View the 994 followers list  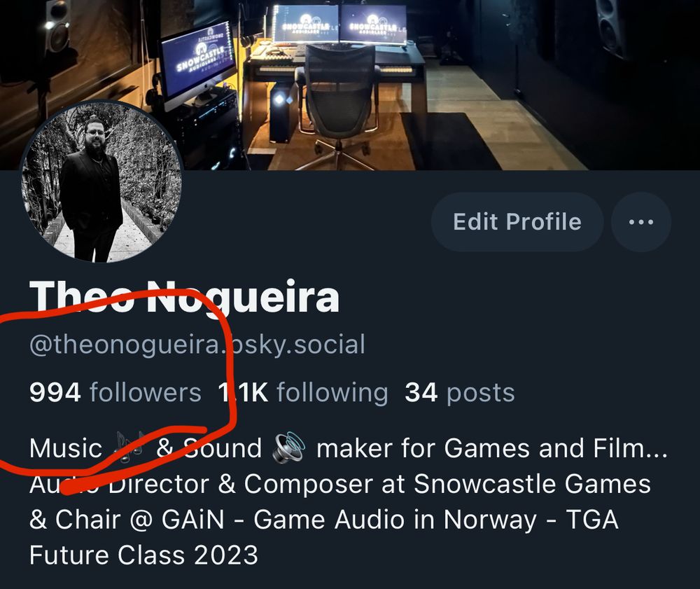[115, 392]
